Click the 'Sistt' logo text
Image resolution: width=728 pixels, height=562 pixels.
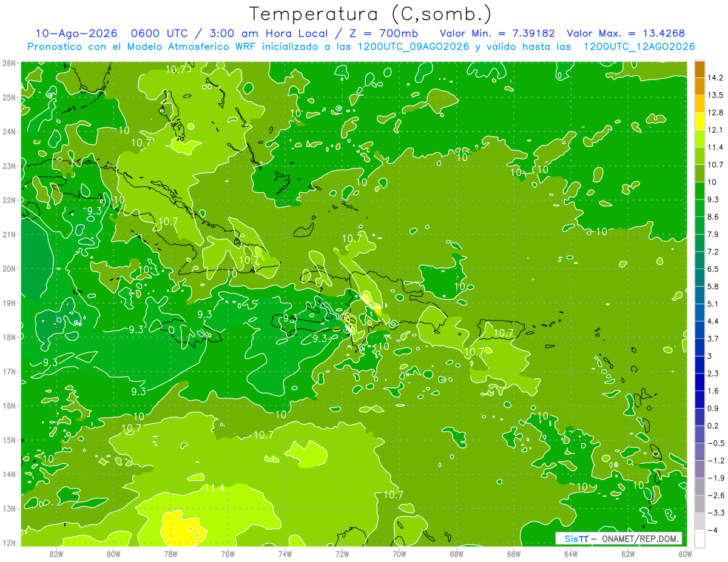[x=576, y=538]
